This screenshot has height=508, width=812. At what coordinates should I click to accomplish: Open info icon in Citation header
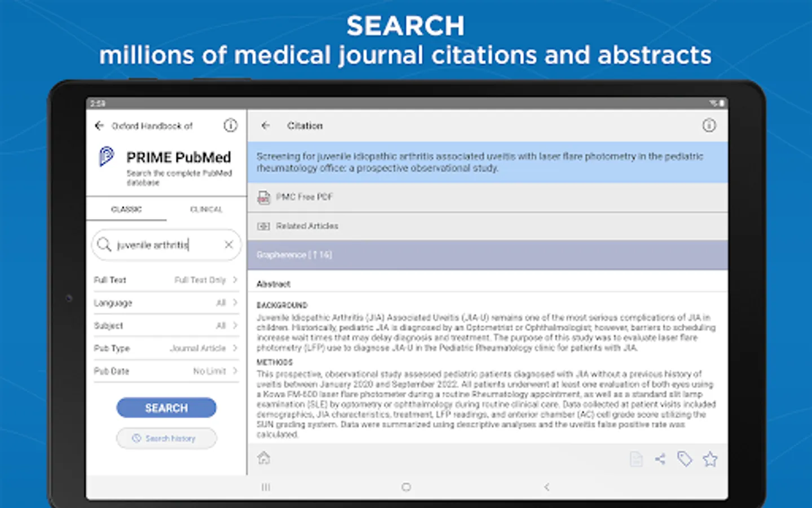tap(709, 125)
